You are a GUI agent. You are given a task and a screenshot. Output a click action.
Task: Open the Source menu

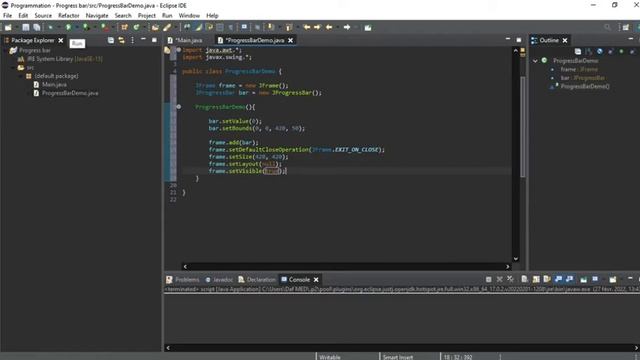point(43,16)
